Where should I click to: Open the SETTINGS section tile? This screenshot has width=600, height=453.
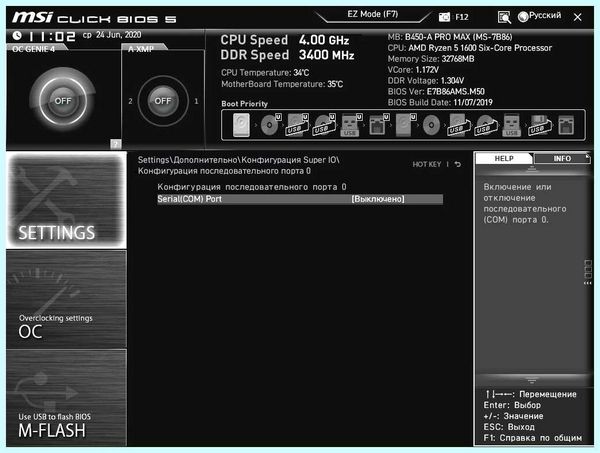click(x=66, y=200)
